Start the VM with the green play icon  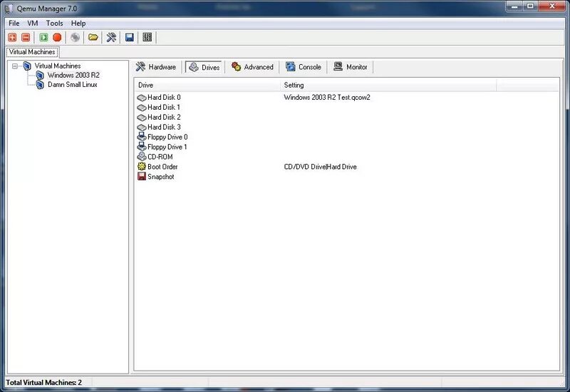43,37
